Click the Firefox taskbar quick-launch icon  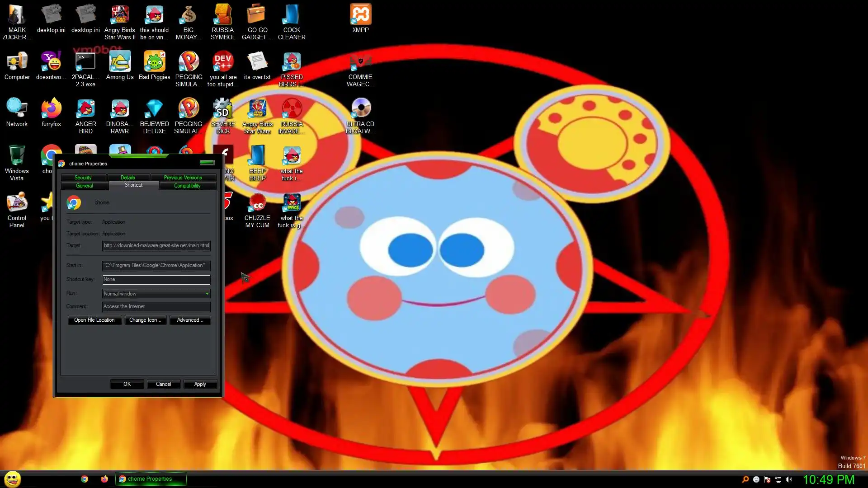104,479
